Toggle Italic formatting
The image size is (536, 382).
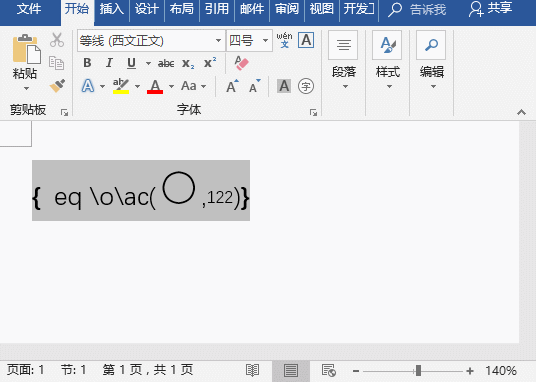(109, 63)
